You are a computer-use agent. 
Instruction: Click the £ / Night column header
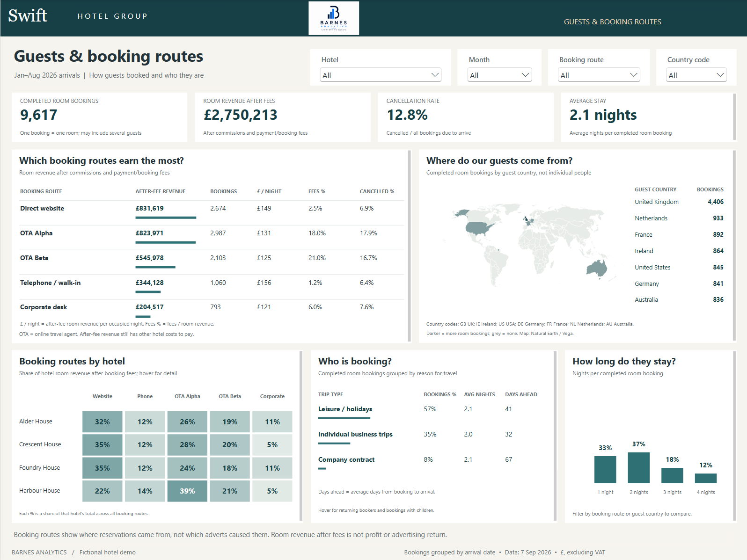(269, 191)
